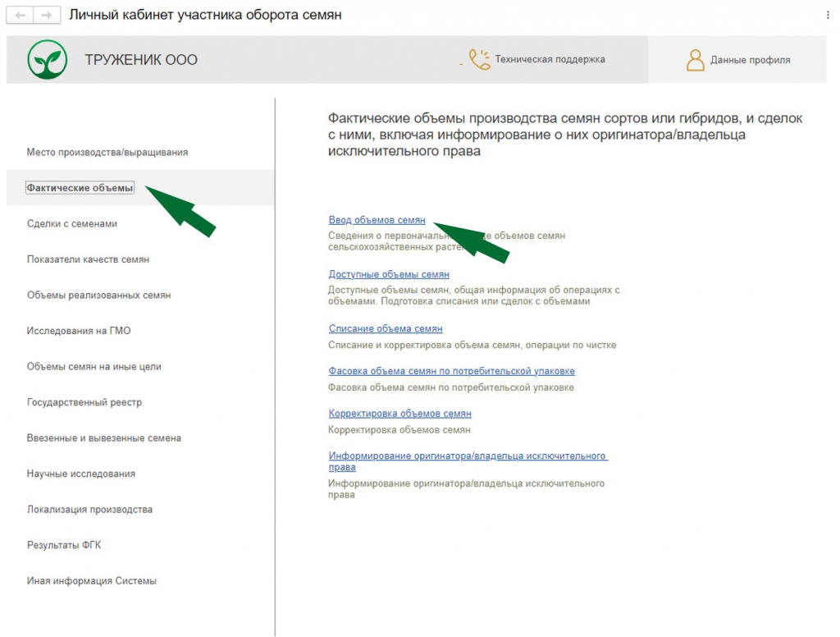The height and width of the screenshot is (637, 840).
Task: Open Техническая поддержка
Action: click(550, 59)
